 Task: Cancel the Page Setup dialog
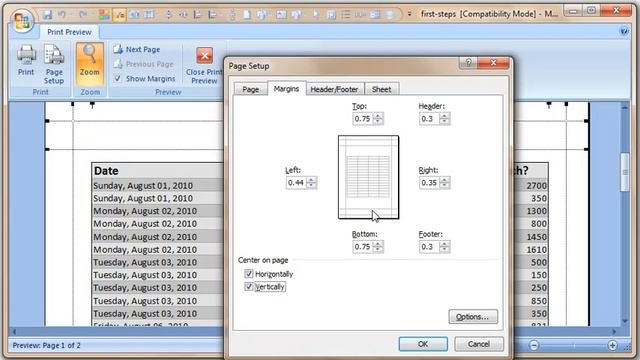click(x=479, y=344)
